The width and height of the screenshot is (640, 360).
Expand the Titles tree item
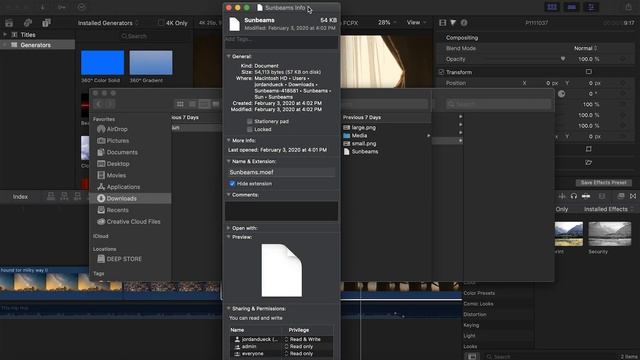5,35
